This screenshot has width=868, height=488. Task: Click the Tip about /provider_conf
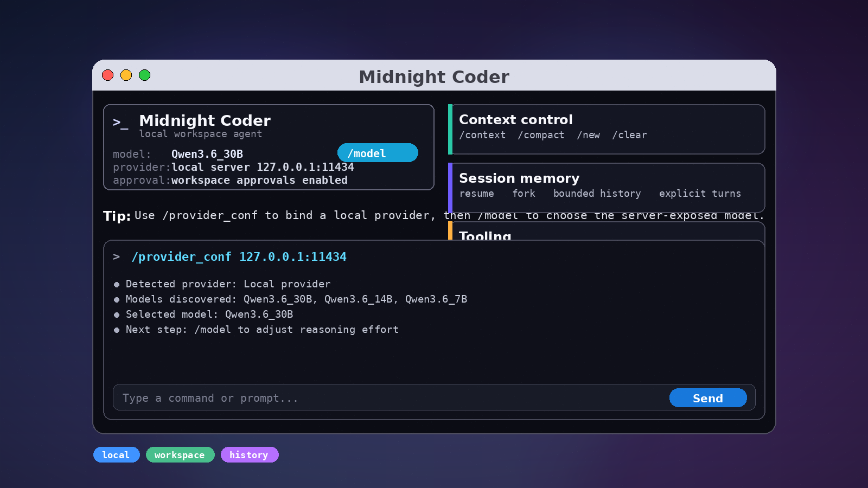coord(433,215)
